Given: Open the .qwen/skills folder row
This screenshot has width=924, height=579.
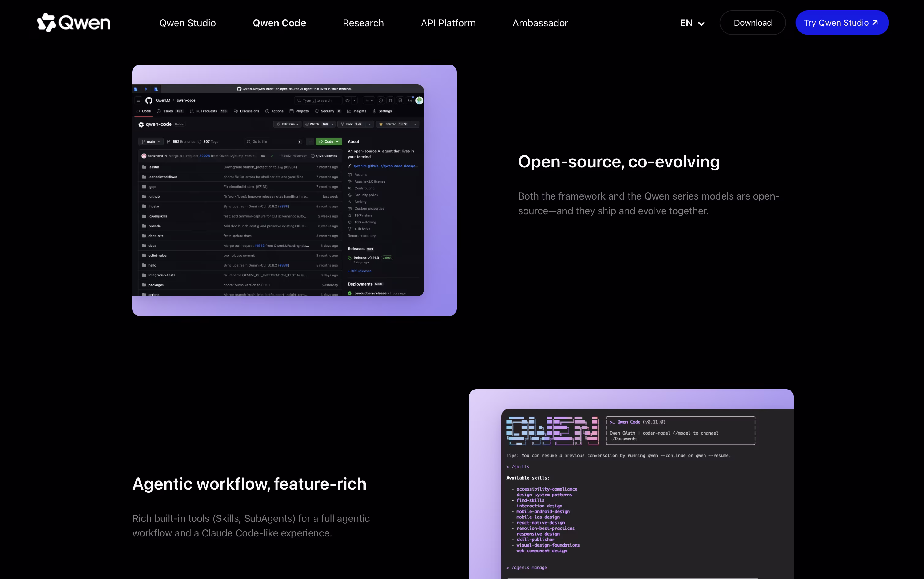Looking at the screenshot, I should tap(240, 216).
